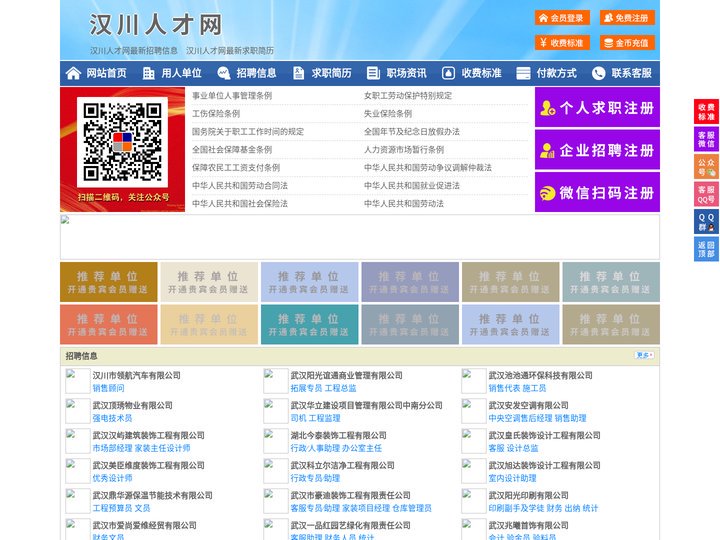The height and width of the screenshot is (540, 720).
Task: Open 用人单位 in the navigation bar
Action: (181, 73)
